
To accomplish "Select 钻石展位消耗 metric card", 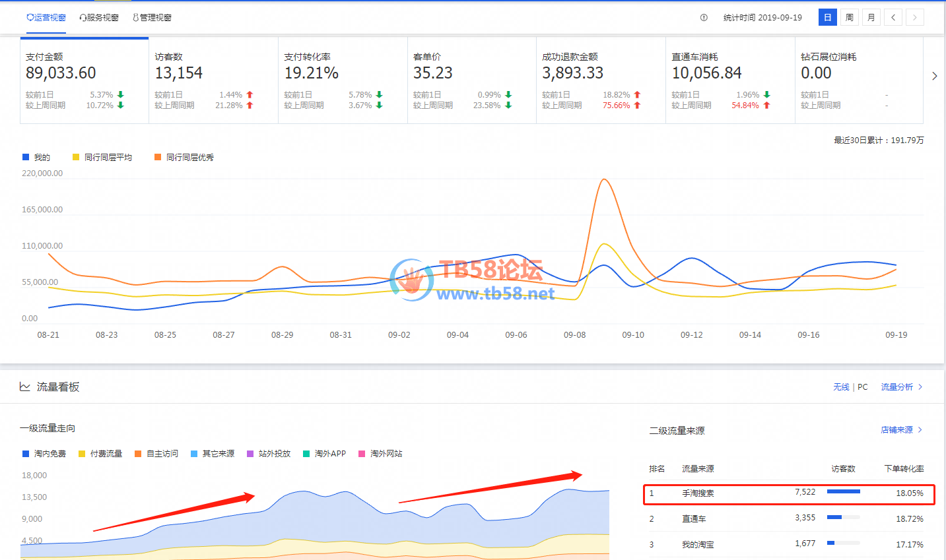I will pyautogui.click(x=859, y=80).
